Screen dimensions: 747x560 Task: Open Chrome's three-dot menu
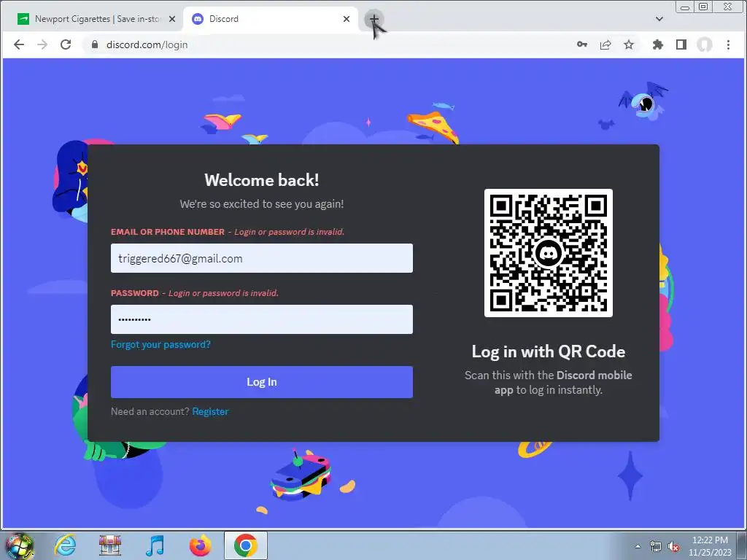point(728,44)
